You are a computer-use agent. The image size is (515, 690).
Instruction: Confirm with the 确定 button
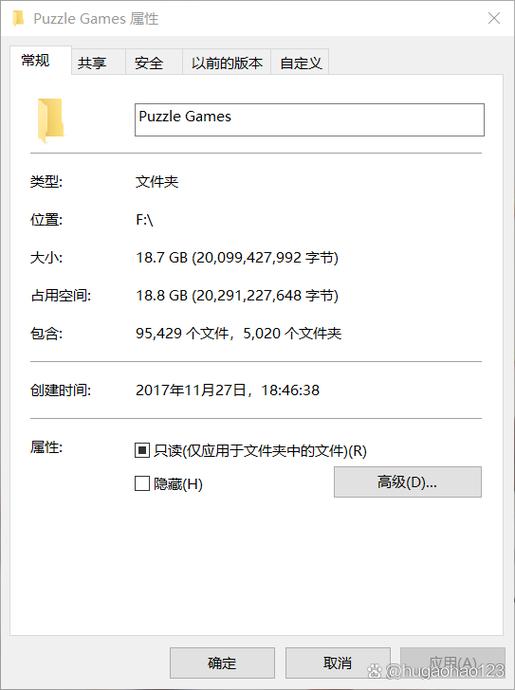222,663
